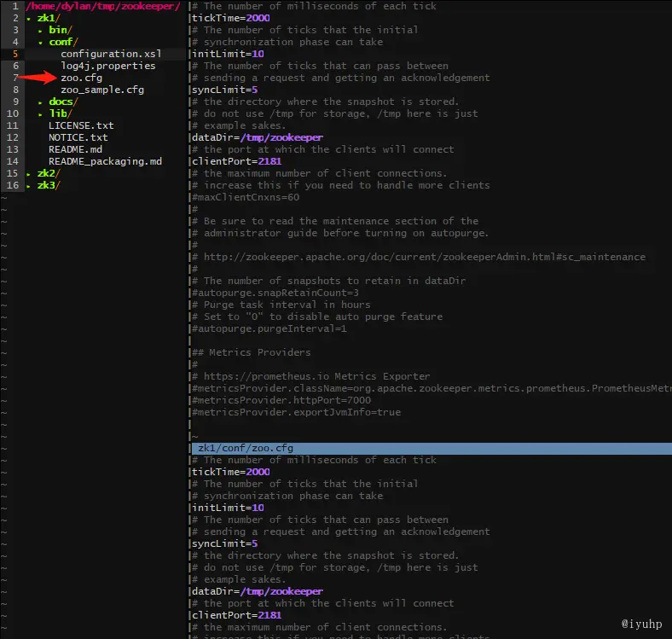672x639 pixels.
Task: Open README_packaging.md in the file tree
Action: point(106,162)
